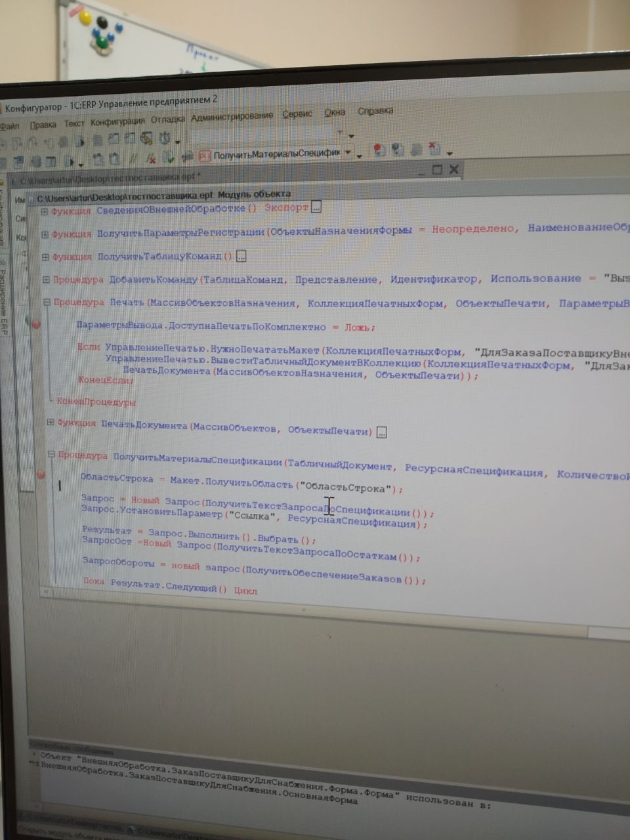630x840 pixels.
Task: Expand function ПечатьДокумента
Action: 50,423
